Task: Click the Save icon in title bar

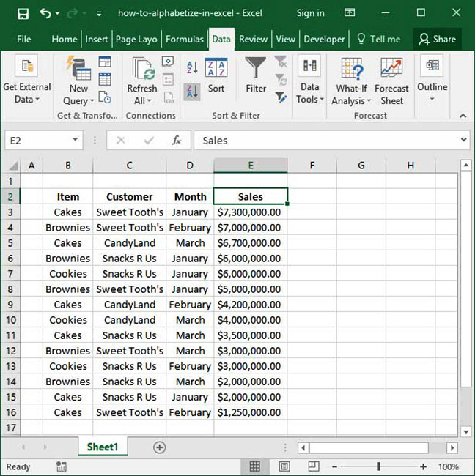Action: click(23, 13)
